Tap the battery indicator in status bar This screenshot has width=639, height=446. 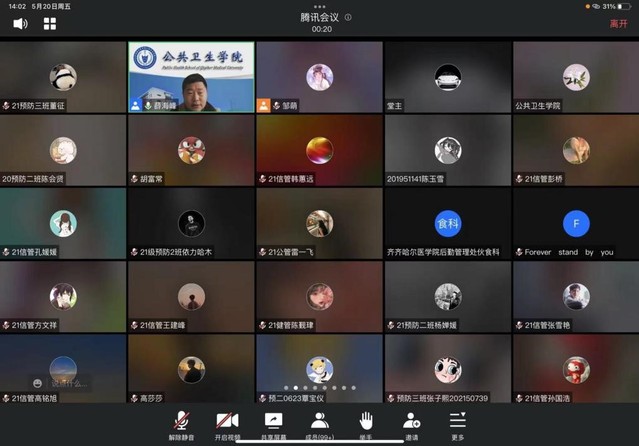[x=625, y=6]
